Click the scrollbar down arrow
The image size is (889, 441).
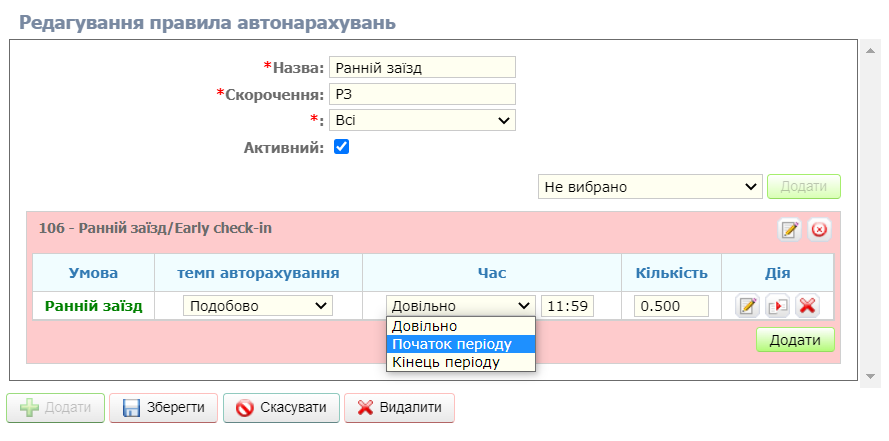click(870, 375)
